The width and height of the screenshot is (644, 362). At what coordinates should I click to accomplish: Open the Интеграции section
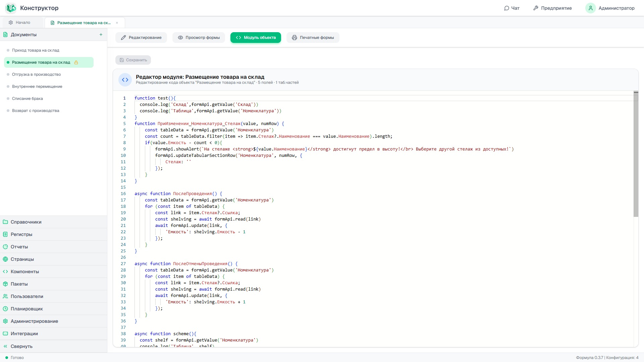click(x=54, y=334)
